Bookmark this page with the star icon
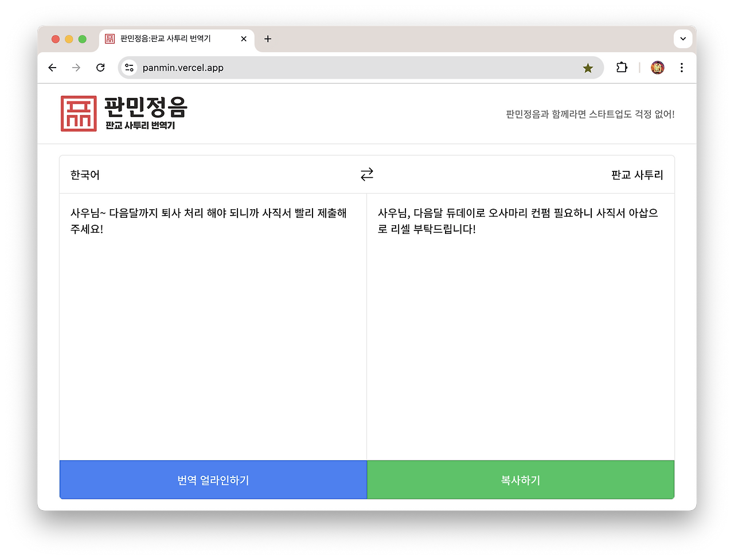The height and width of the screenshot is (560, 734). [588, 68]
